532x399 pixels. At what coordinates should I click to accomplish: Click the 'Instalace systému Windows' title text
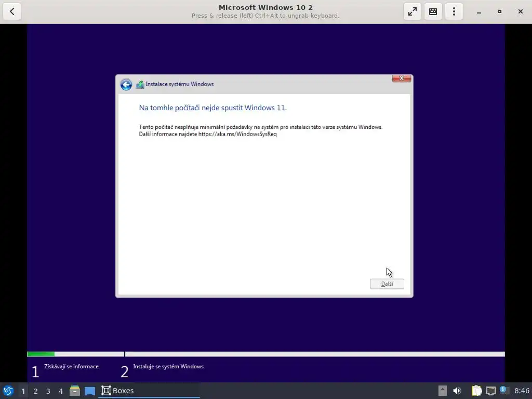(180, 84)
